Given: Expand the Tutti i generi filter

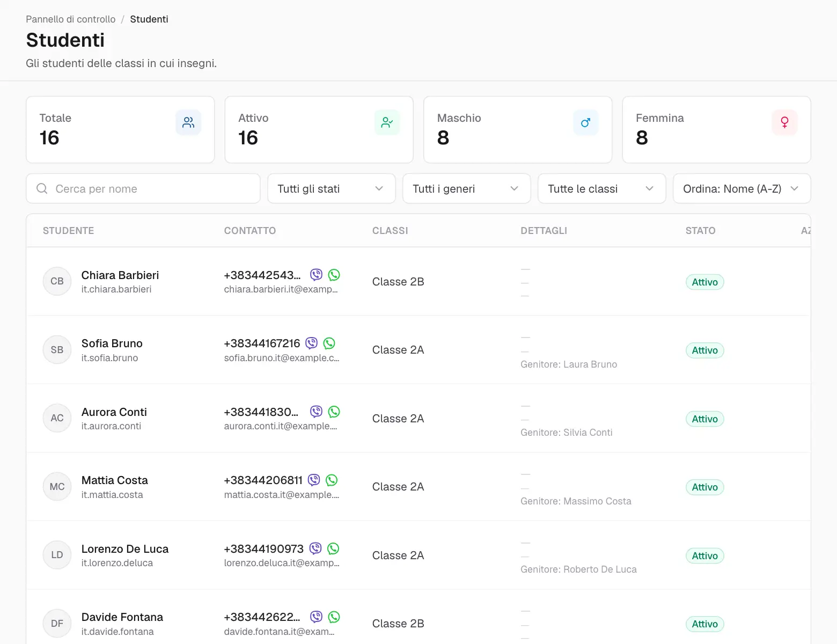Looking at the screenshot, I should (467, 188).
